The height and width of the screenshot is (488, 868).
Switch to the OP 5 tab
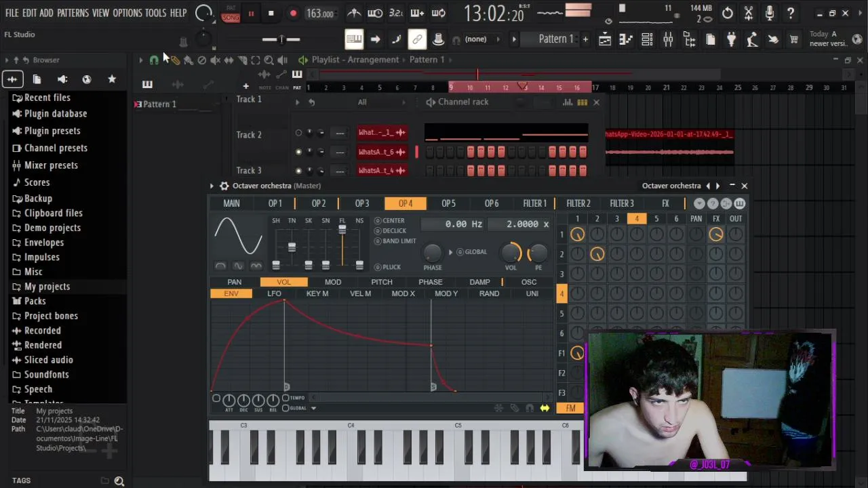pyautogui.click(x=448, y=203)
